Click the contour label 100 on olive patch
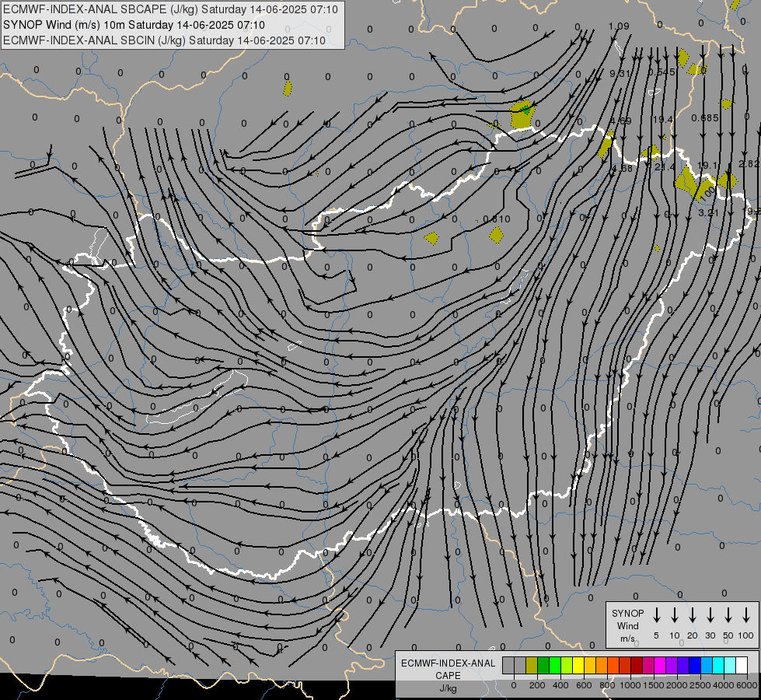This screenshot has height=700, width=761. (x=708, y=192)
